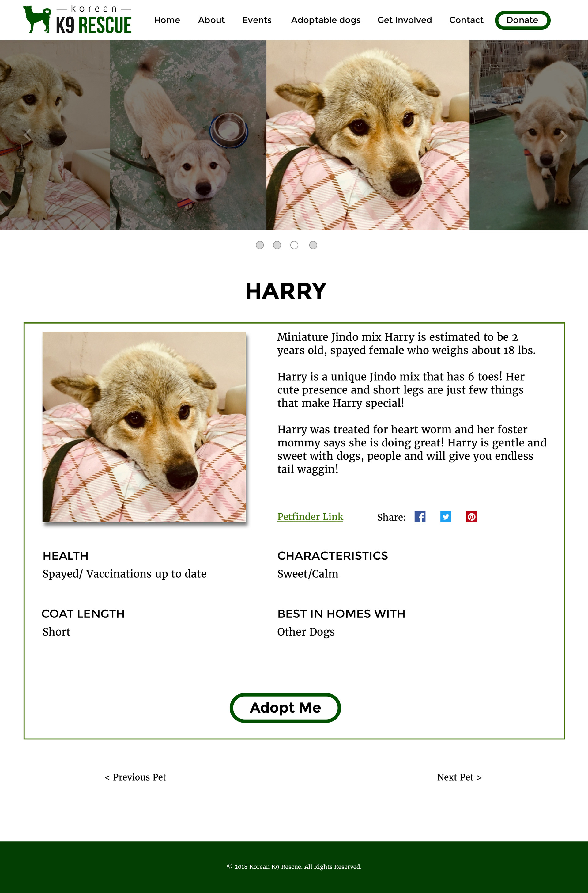
Task: Select the fourth gallery dot
Action: (313, 245)
